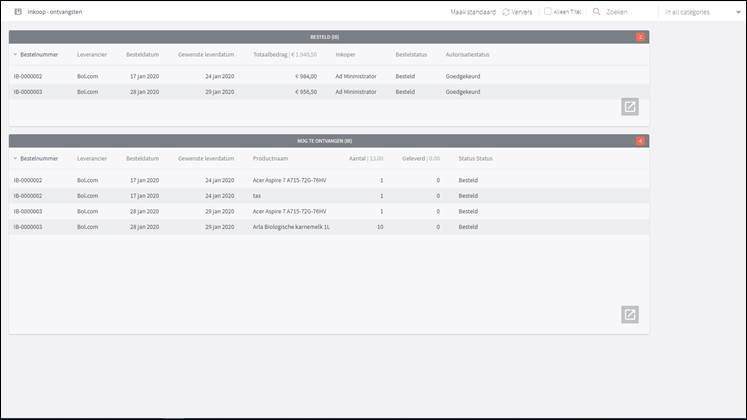The height and width of the screenshot is (420, 747).
Task: Click red count badge on Besteld header
Action: click(x=640, y=37)
